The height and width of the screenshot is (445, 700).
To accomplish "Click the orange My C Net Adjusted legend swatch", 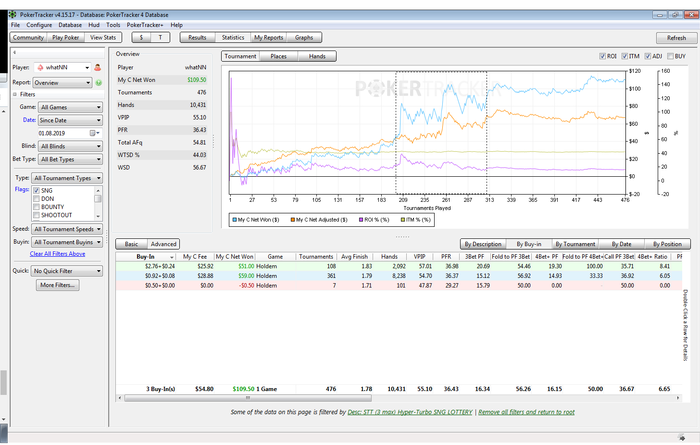I will [x=293, y=220].
